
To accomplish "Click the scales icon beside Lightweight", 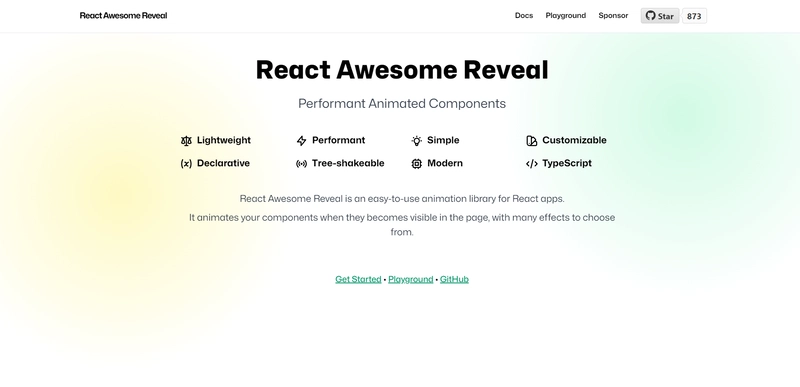I will [x=186, y=141].
